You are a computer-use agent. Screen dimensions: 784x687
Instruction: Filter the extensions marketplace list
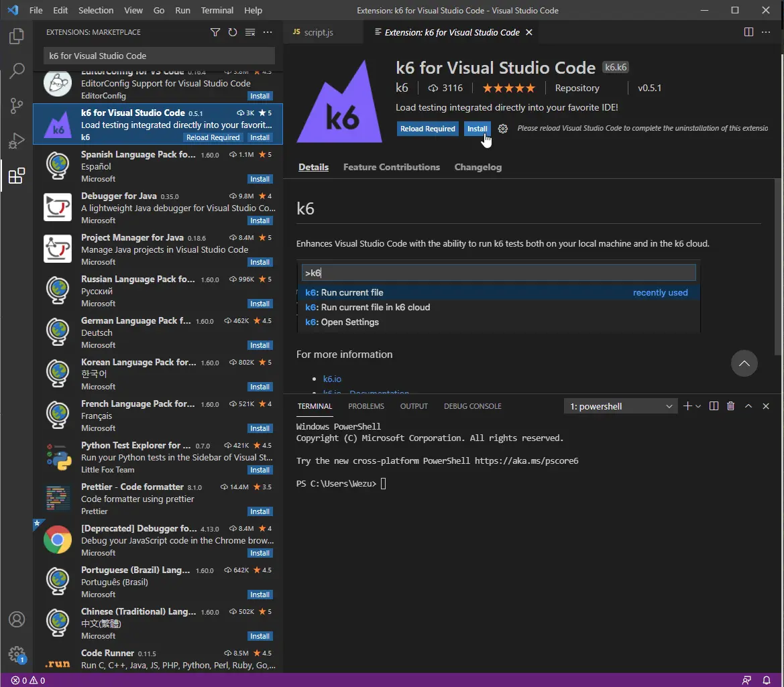coord(215,32)
